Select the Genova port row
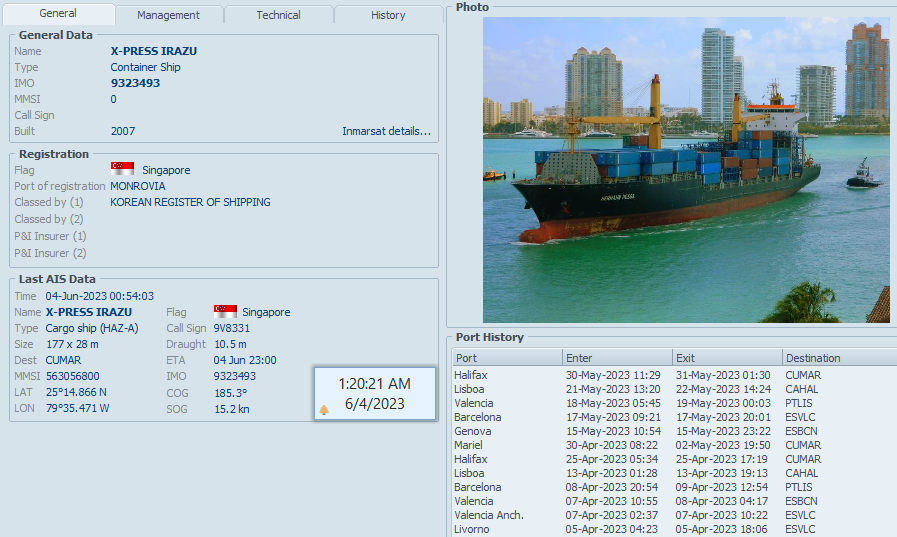Screen dimensions: 897x537 [x=674, y=431]
